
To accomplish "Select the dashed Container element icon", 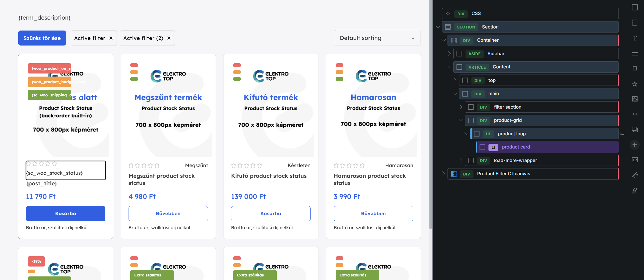I will (635, 23).
